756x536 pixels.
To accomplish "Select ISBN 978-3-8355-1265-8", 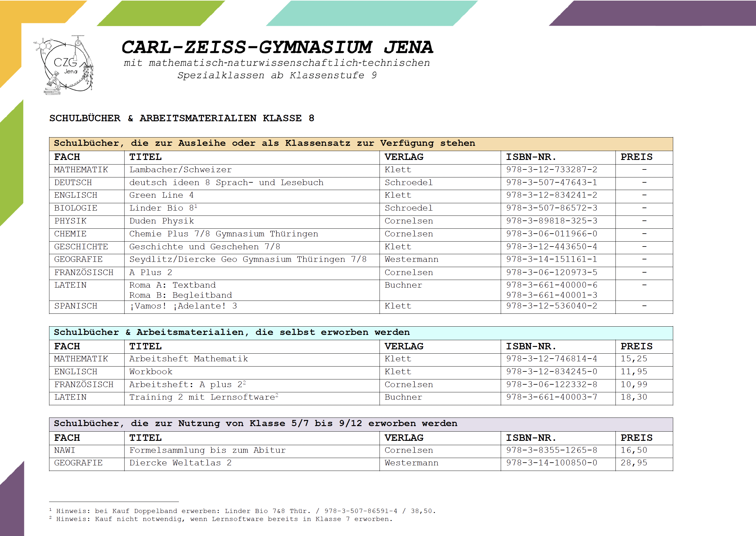I will pyautogui.click(x=551, y=450).
